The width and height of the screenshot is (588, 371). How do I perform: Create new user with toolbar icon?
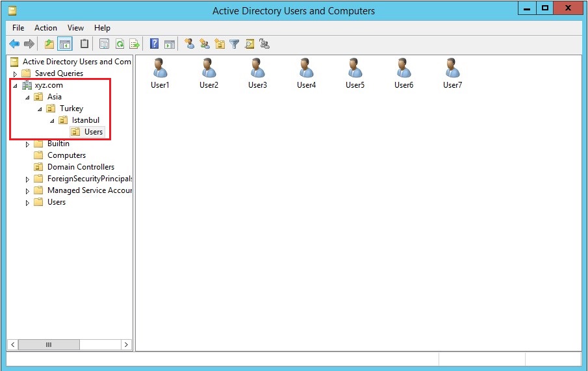tap(189, 44)
